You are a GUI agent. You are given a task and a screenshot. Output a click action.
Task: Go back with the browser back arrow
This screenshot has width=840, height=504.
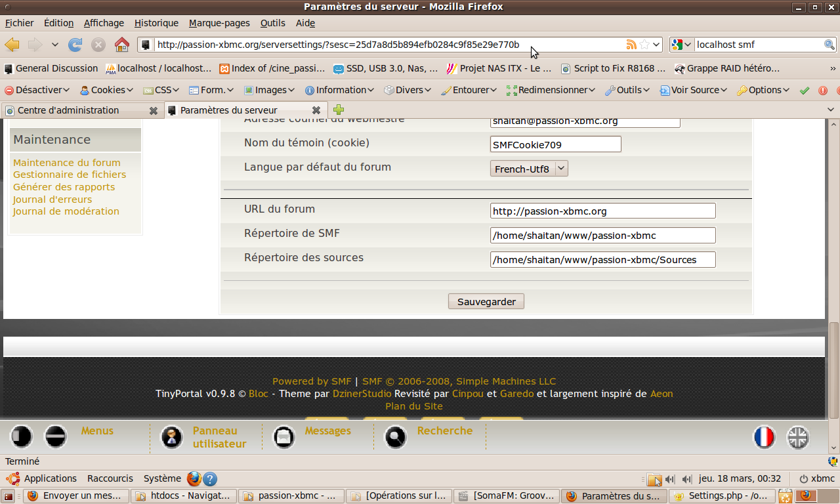tap(12, 45)
